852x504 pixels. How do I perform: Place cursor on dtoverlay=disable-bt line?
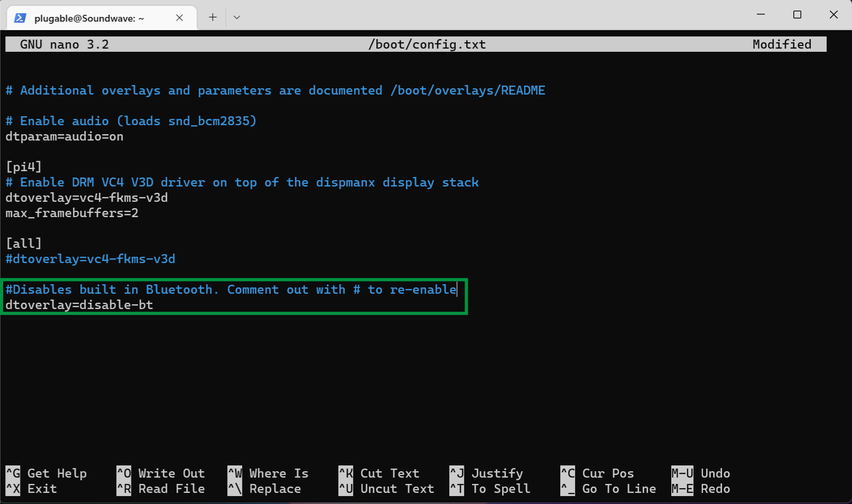pos(79,305)
